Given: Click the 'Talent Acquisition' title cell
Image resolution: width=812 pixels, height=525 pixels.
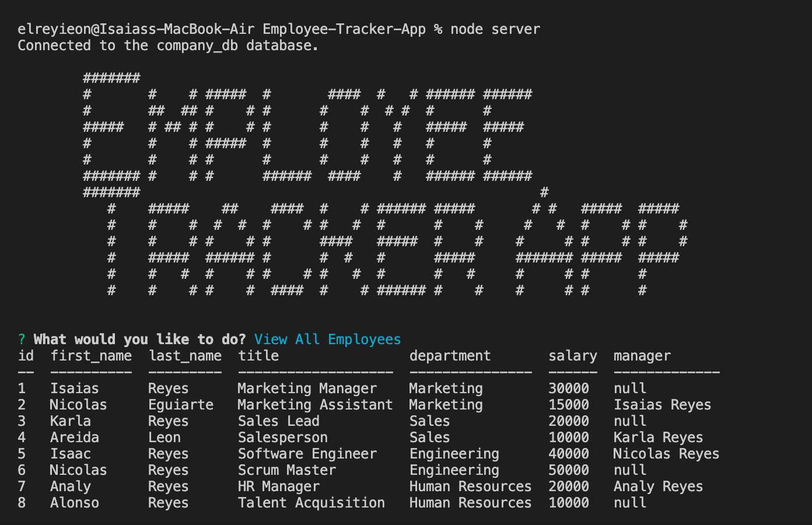Looking at the screenshot, I should [x=311, y=503].
